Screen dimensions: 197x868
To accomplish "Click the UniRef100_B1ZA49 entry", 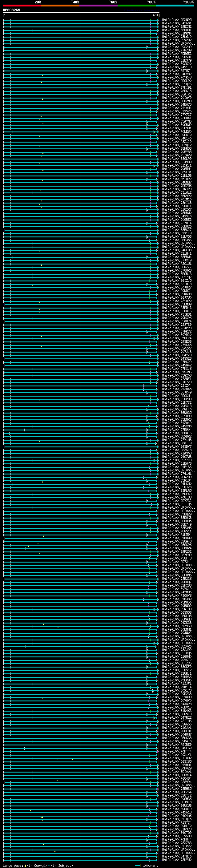I will (177, 422).
